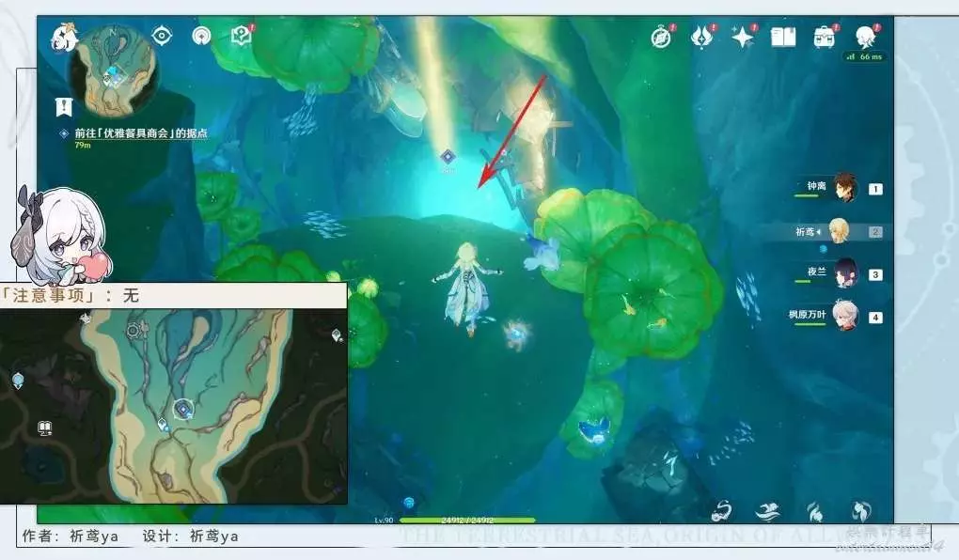Switch to party member 夜兰
This screenshot has width=959, height=560.
845,273
